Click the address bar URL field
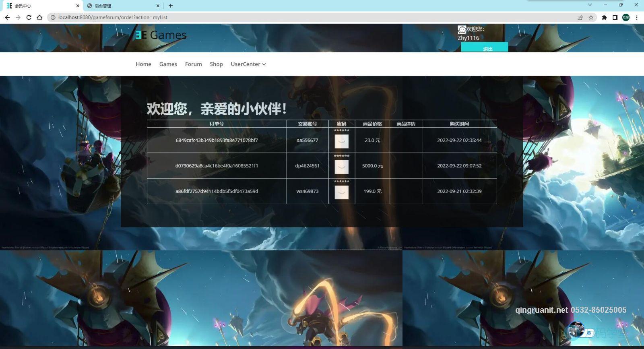Image resolution: width=644 pixels, height=349 pixels. (314, 17)
